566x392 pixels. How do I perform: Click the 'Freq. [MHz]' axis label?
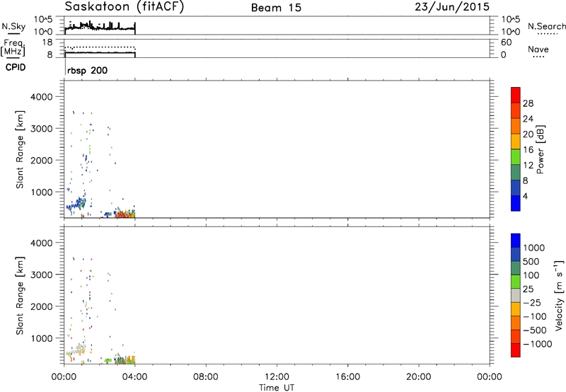pyautogui.click(x=13, y=48)
